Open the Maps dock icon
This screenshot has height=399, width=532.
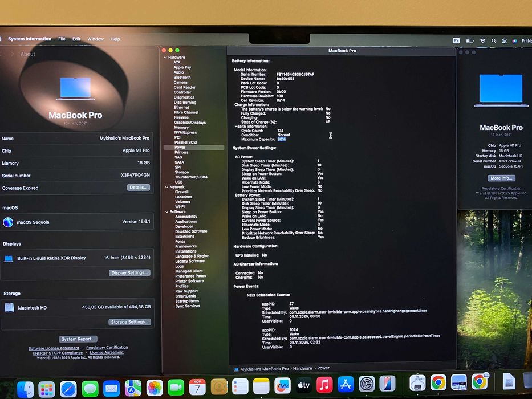coord(133,388)
